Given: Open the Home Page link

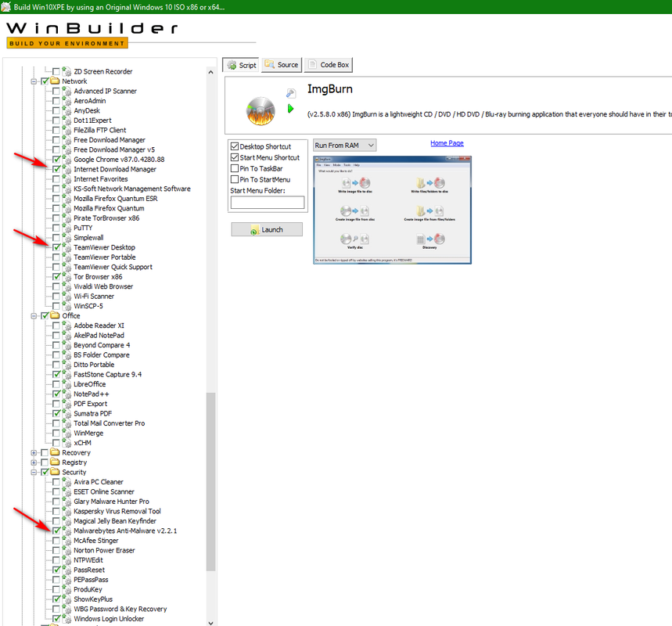Looking at the screenshot, I should click(447, 143).
